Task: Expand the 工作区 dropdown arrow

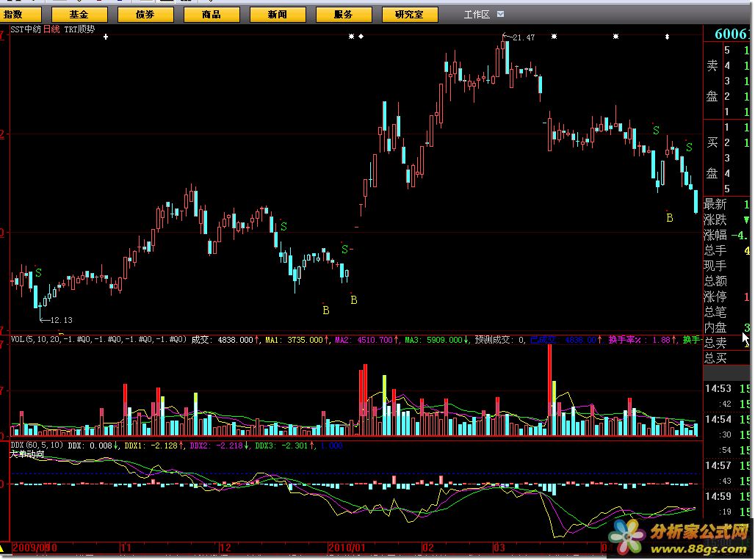Action: pyautogui.click(x=500, y=14)
